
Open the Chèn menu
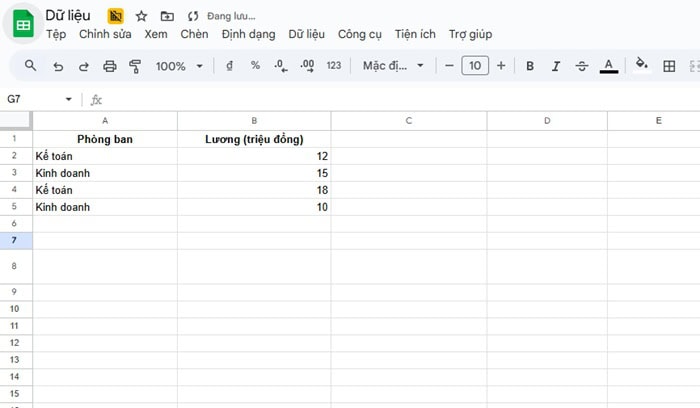194,34
